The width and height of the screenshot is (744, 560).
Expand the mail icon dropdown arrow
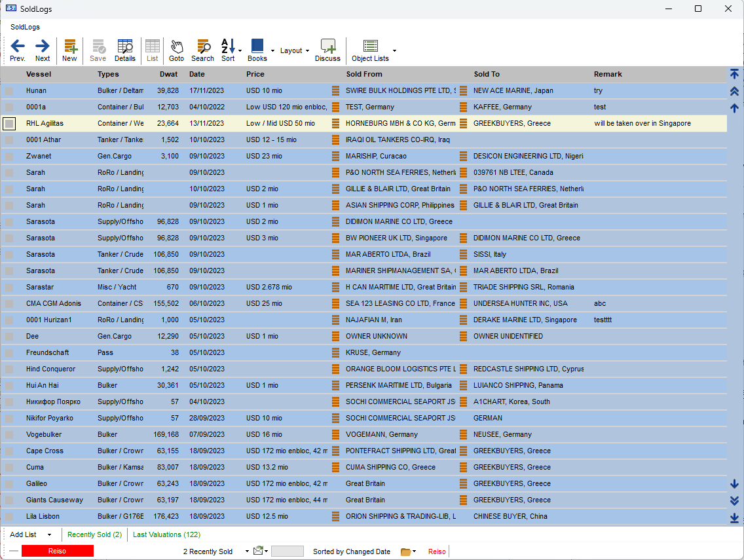point(266,551)
